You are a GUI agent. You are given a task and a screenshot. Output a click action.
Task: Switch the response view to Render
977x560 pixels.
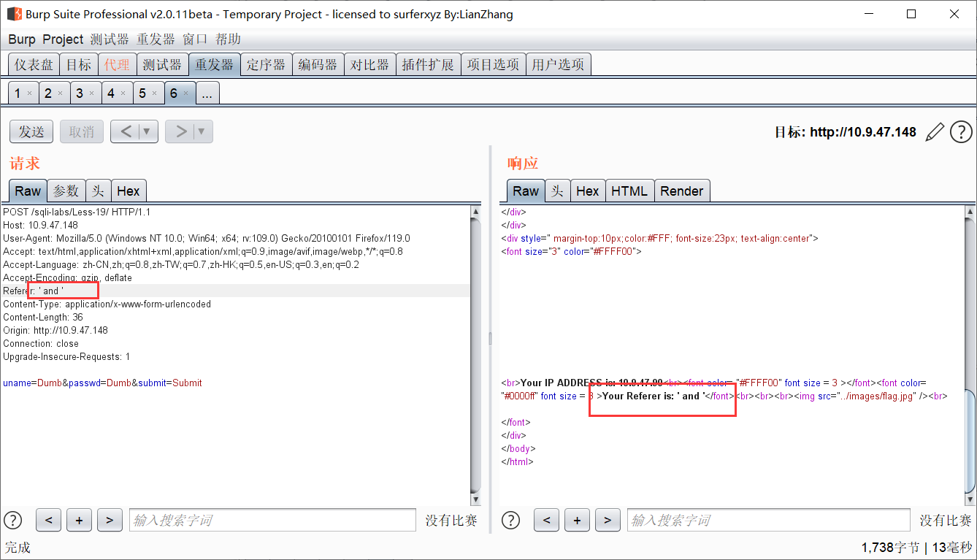tap(682, 191)
